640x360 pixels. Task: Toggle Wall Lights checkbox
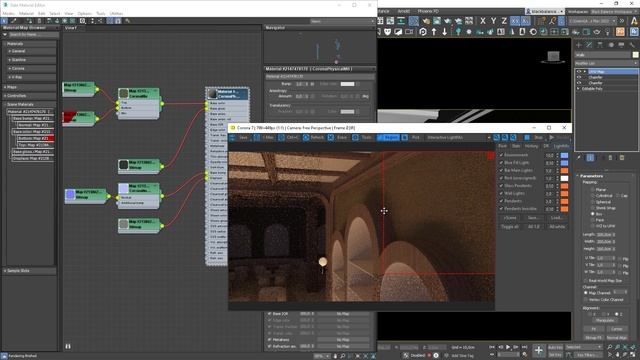[501, 193]
